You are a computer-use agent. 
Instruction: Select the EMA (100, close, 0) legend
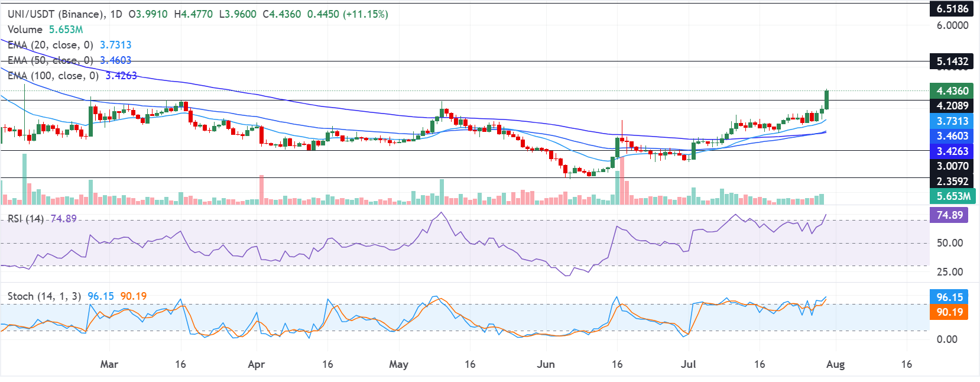pyautogui.click(x=72, y=75)
